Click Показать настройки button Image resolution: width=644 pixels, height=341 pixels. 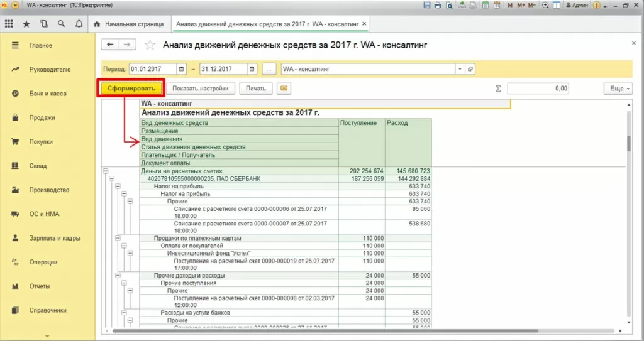(201, 88)
